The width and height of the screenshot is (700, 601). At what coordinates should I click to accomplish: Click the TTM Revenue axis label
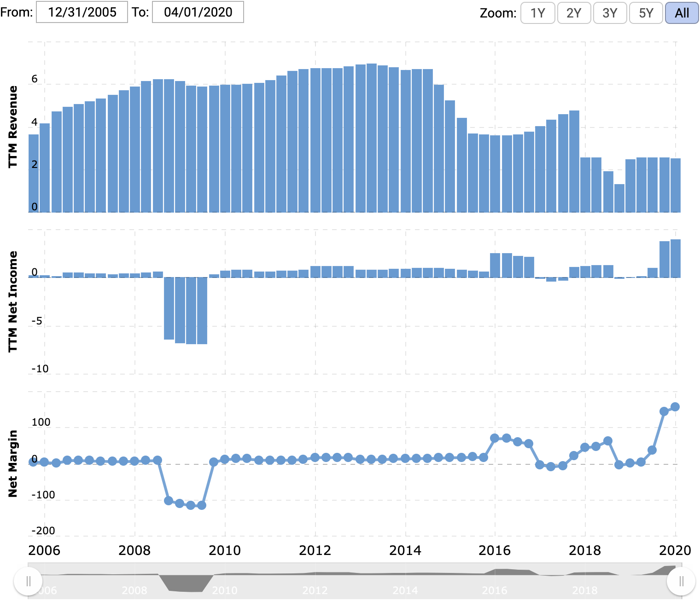click(x=12, y=127)
